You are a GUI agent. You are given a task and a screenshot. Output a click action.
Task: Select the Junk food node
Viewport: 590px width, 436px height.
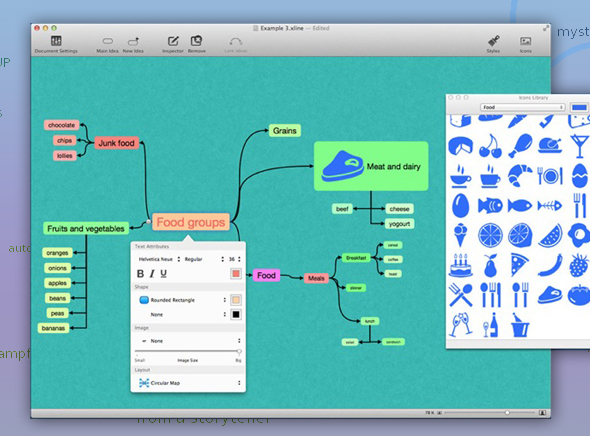[x=117, y=143]
